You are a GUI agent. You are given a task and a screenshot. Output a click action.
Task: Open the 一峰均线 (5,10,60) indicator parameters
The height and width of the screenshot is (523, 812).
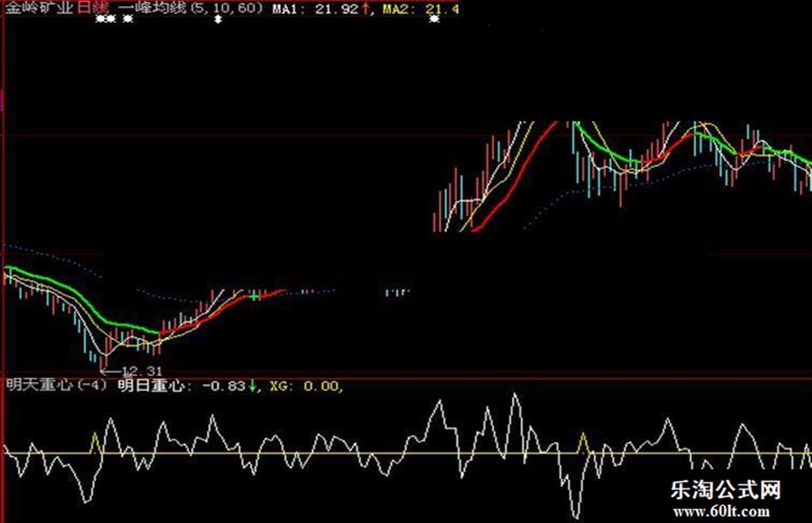coord(190,9)
